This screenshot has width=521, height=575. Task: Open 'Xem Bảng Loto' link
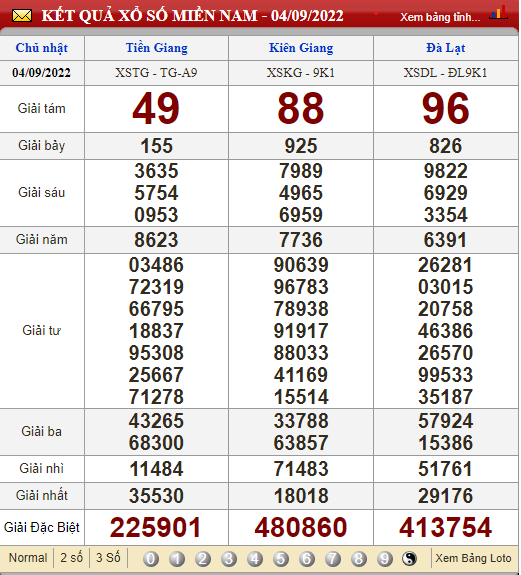[x=473, y=558]
